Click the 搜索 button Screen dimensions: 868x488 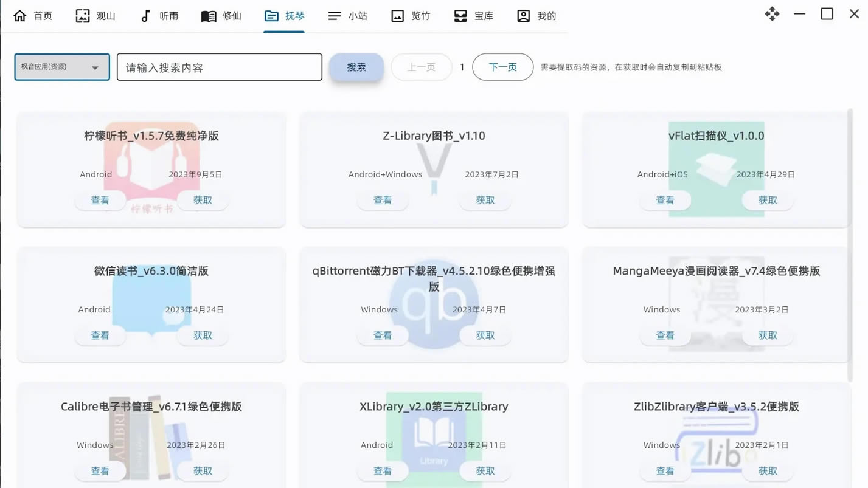pos(356,67)
